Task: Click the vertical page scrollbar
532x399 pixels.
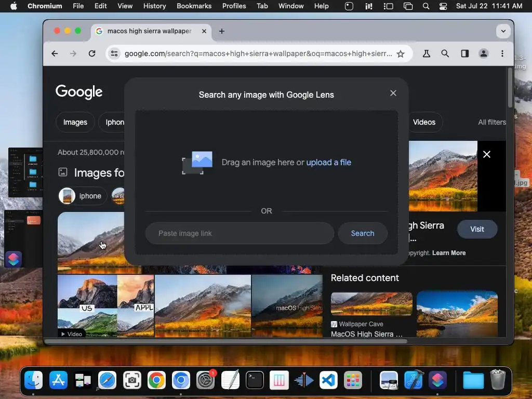Action: pyautogui.click(x=510, y=88)
